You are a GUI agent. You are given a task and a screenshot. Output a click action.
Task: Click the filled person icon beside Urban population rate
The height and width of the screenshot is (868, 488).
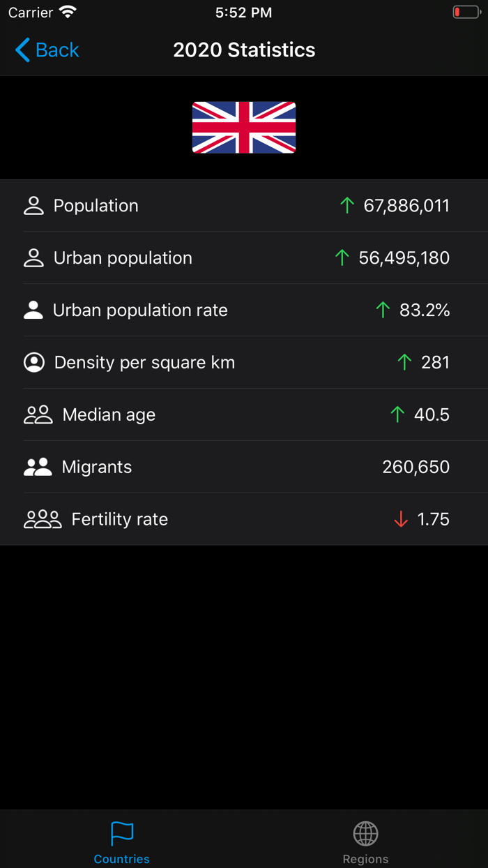[33, 310]
